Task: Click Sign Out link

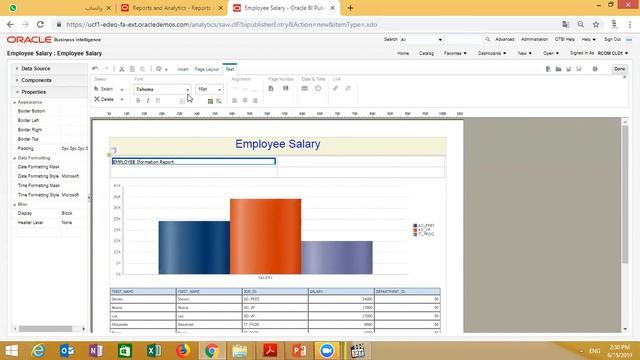Action: tap(612, 40)
